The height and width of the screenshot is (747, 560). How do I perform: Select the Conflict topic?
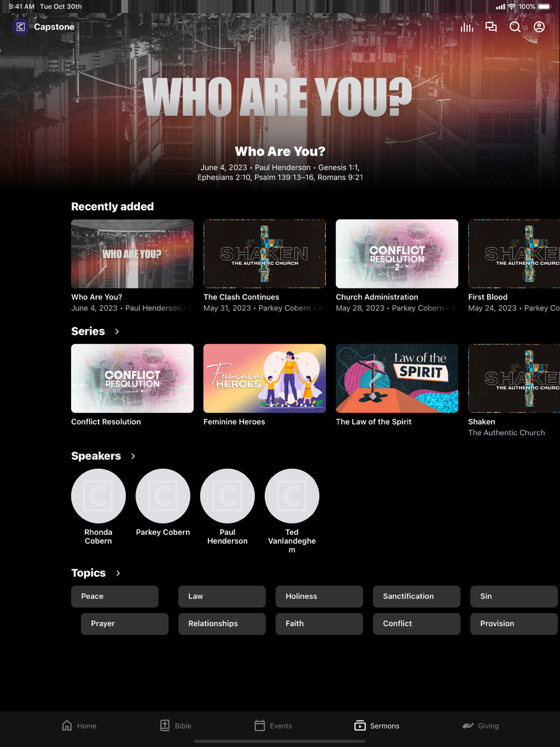[x=417, y=624]
